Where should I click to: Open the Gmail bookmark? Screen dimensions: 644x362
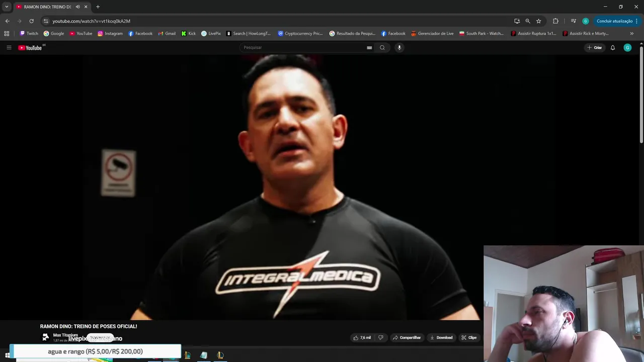click(x=167, y=34)
